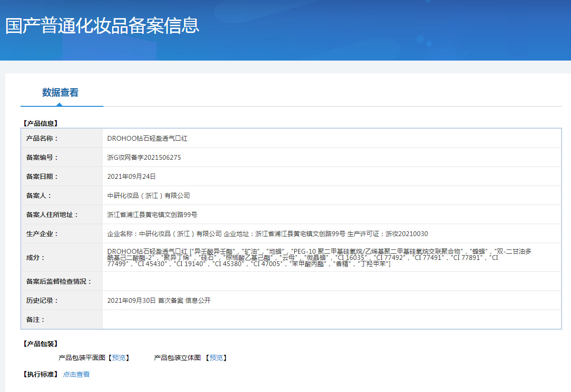The width and height of the screenshot is (571, 392).
Task: Click the 生产企业 label
Action: click(x=42, y=234)
